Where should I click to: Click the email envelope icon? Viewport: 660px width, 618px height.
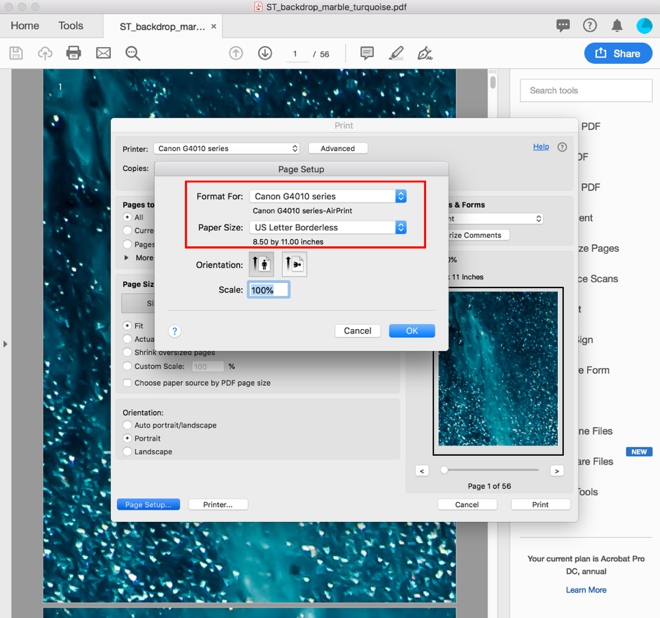pyautogui.click(x=103, y=53)
